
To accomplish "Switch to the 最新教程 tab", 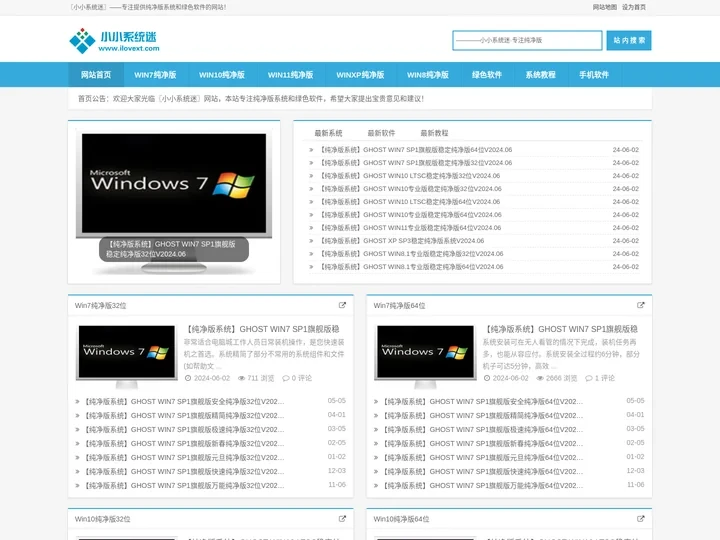I will (x=434, y=133).
